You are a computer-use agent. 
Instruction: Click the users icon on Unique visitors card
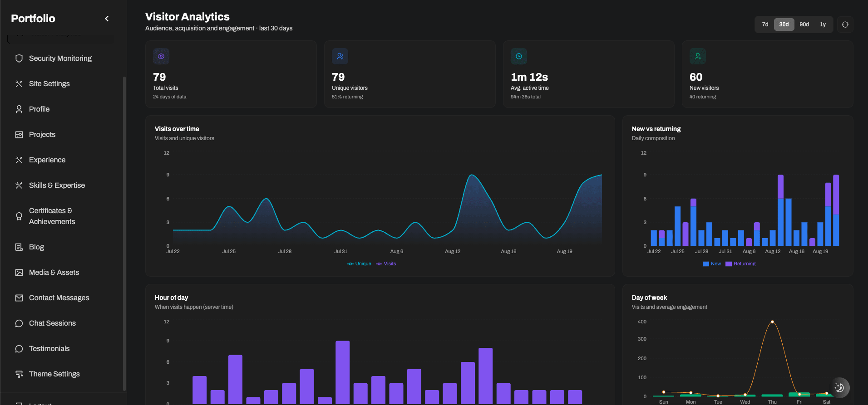pyautogui.click(x=340, y=56)
